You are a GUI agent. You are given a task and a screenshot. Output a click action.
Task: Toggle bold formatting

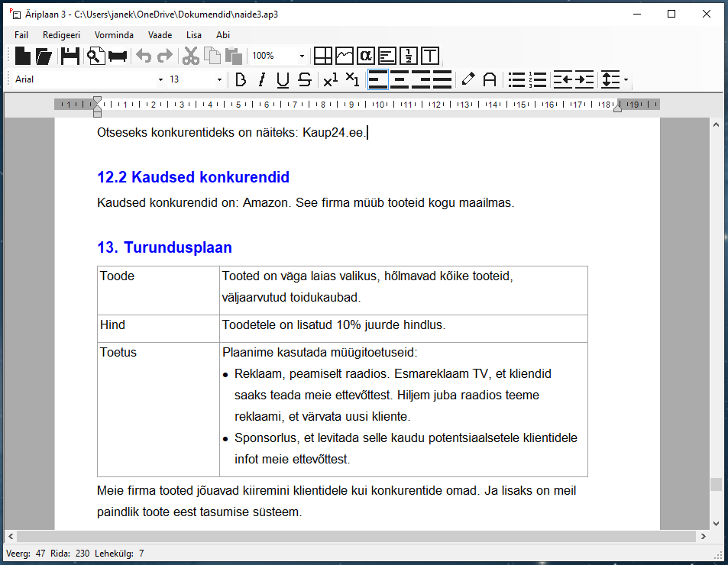pyautogui.click(x=241, y=79)
